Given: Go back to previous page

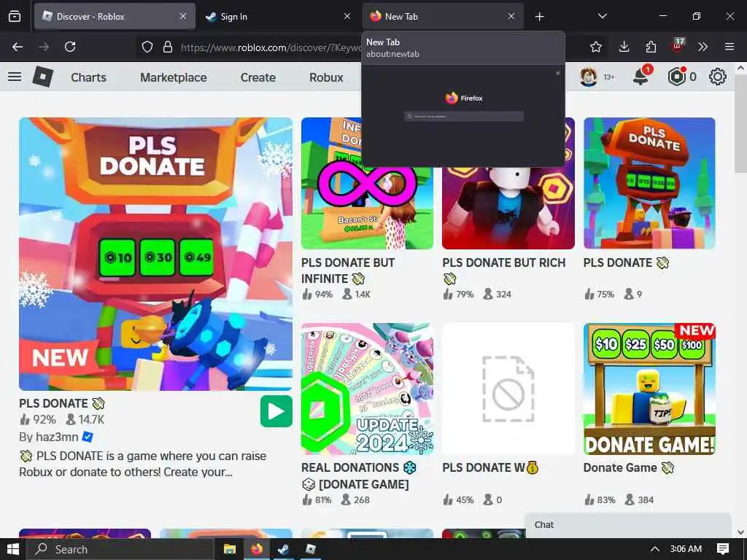Looking at the screenshot, I should [18, 47].
